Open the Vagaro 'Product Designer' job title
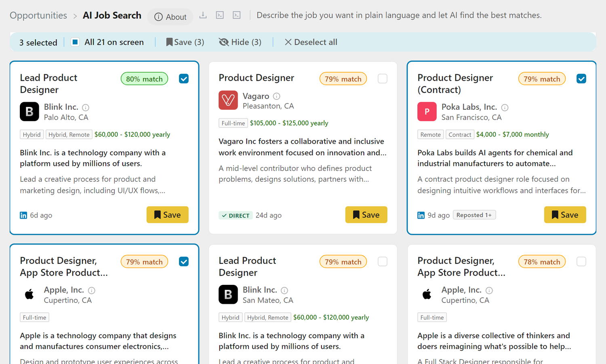The width and height of the screenshot is (606, 364). pos(257,78)
